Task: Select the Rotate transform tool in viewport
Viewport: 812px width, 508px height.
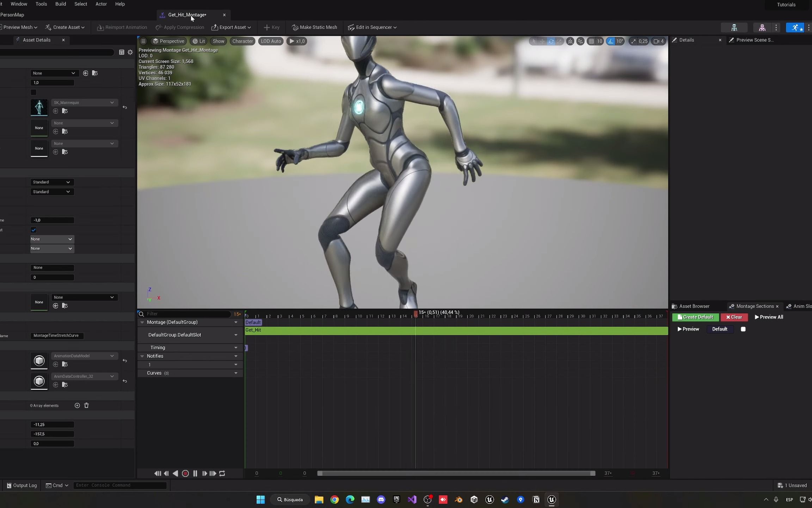Action: pos(550,41)
